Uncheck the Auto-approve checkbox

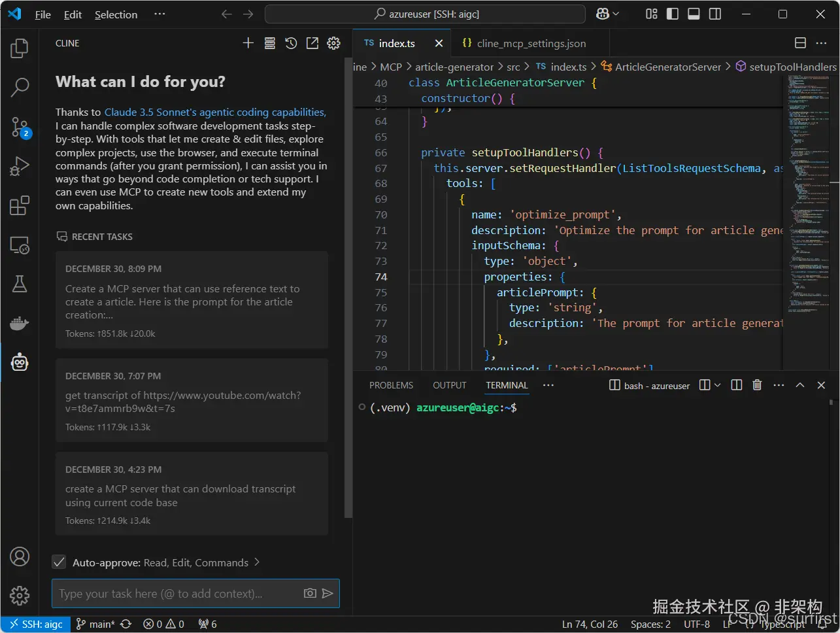[59, 562]
